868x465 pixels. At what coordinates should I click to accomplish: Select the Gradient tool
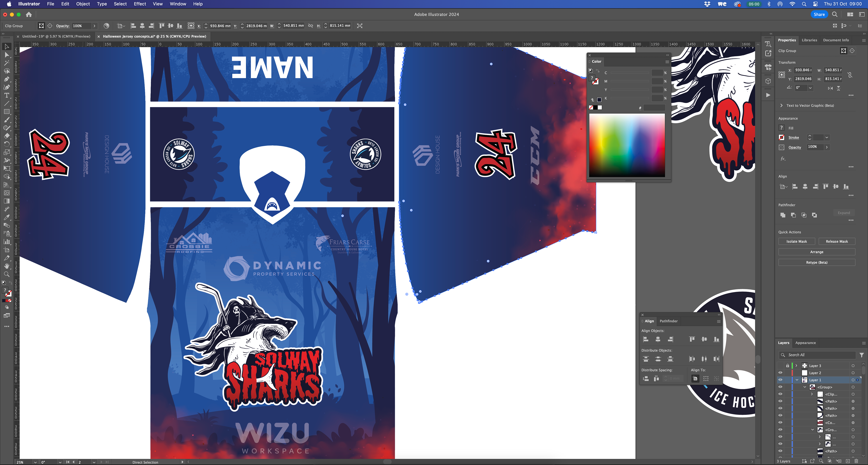coord(6,201)
